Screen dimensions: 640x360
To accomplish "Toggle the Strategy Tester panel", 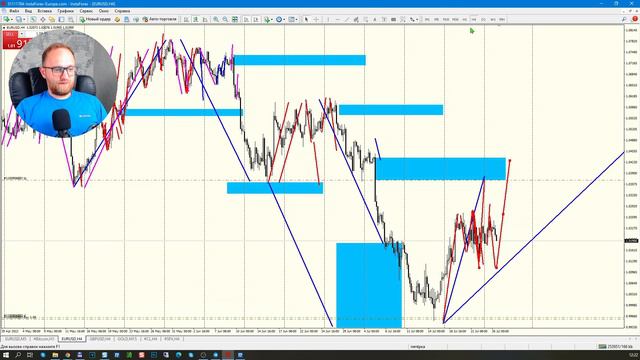I will tap(71, 19).
